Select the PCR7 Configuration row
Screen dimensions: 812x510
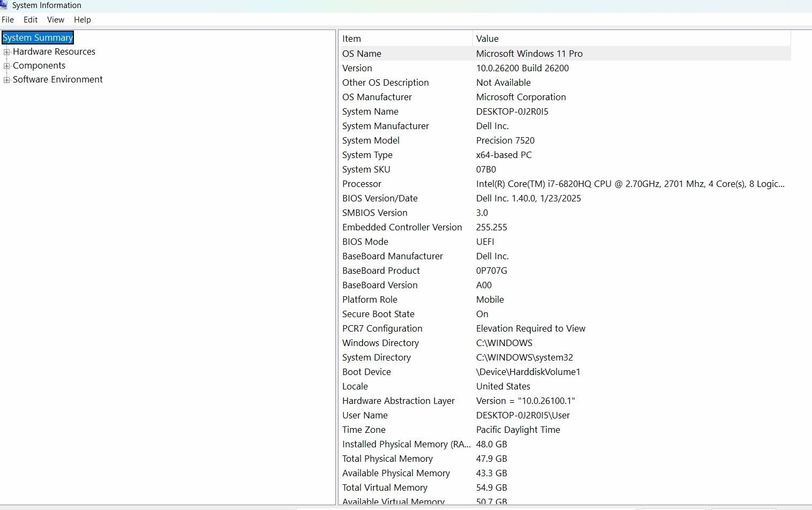coord(565,328)
